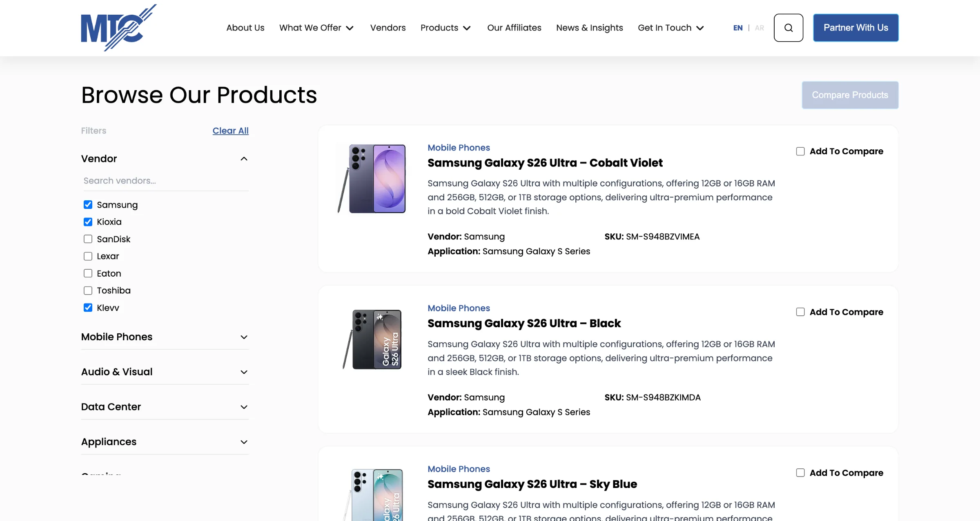Open News & Insights
The image size is (980, 521).
(x=590, y=28)
